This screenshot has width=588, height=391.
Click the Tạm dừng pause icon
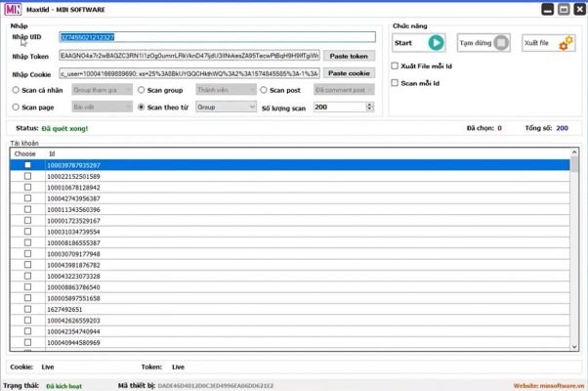(500, 43)
